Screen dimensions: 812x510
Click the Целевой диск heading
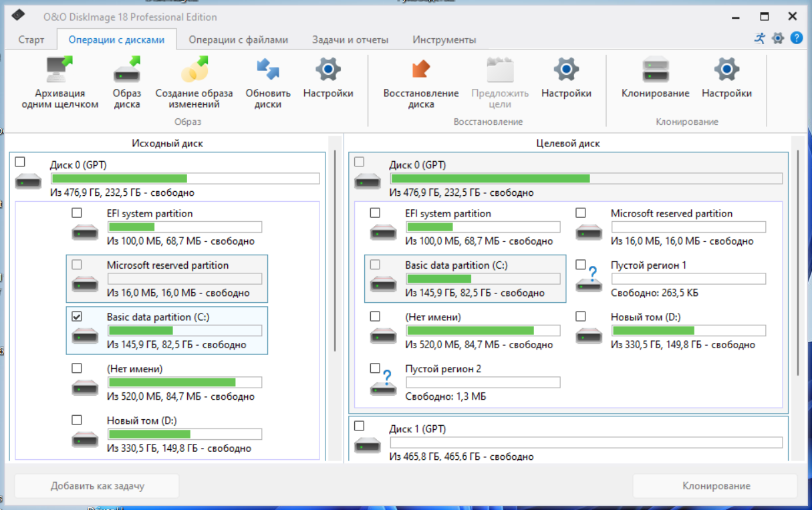click(x=568, y=143)
